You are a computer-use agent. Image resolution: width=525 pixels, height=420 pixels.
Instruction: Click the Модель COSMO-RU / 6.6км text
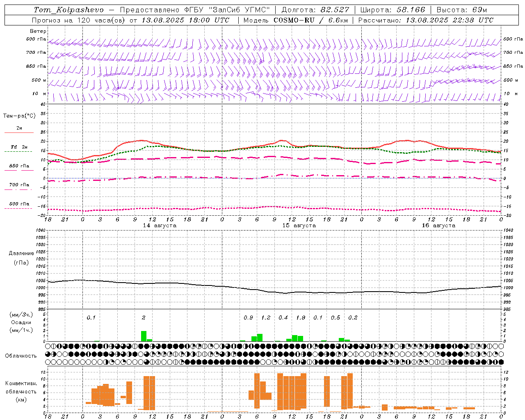click(x=295, y=20)
